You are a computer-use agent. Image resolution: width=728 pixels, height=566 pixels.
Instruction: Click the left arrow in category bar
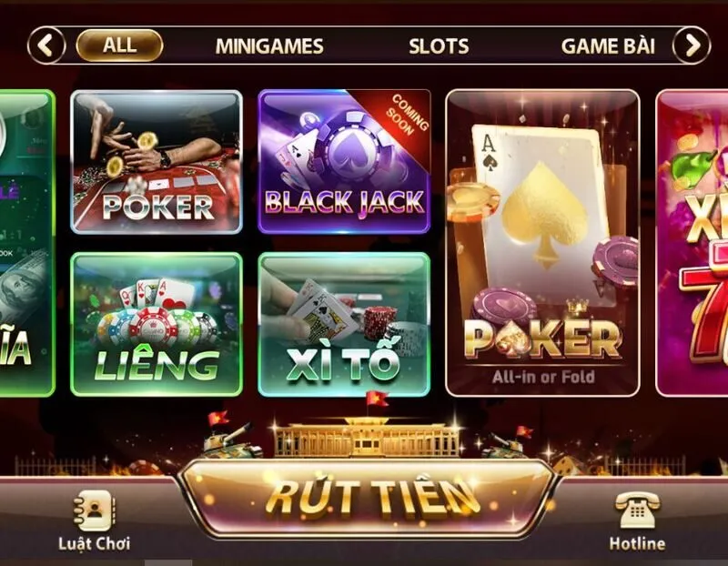coord(46,45)
